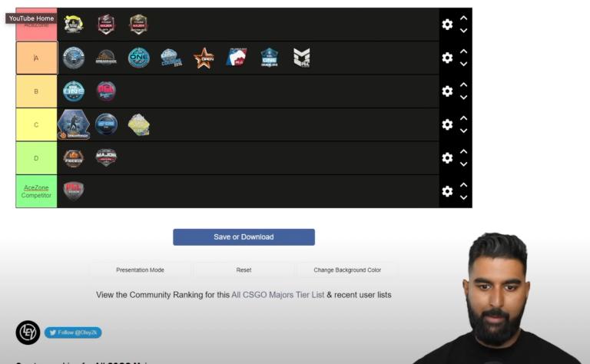Click the round logo beside the Follow button

coord(28,333)
